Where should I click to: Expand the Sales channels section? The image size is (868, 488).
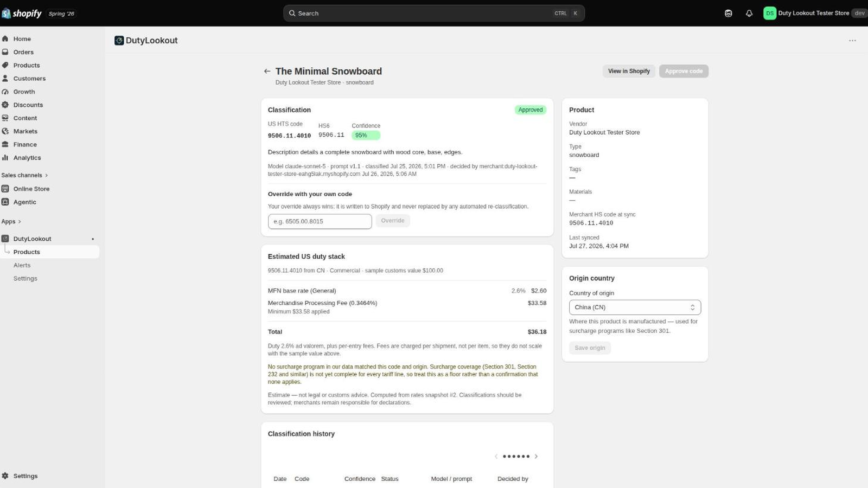25,175
